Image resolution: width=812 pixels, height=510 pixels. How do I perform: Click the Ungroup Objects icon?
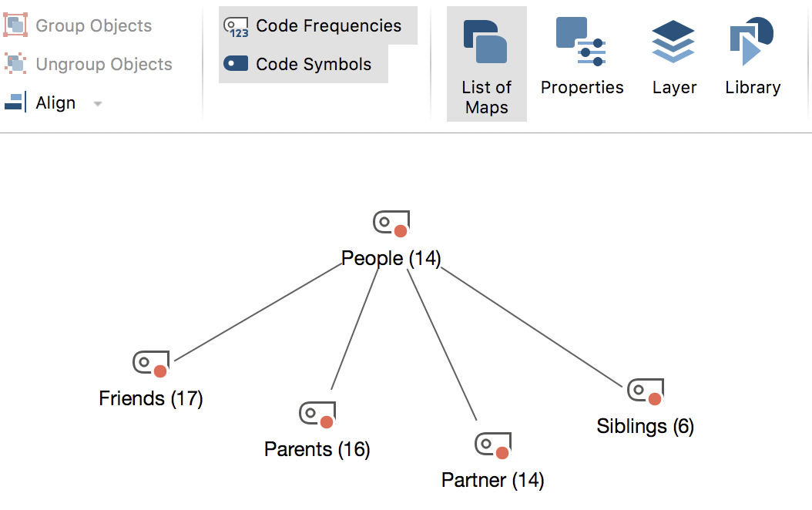point(16,63)
